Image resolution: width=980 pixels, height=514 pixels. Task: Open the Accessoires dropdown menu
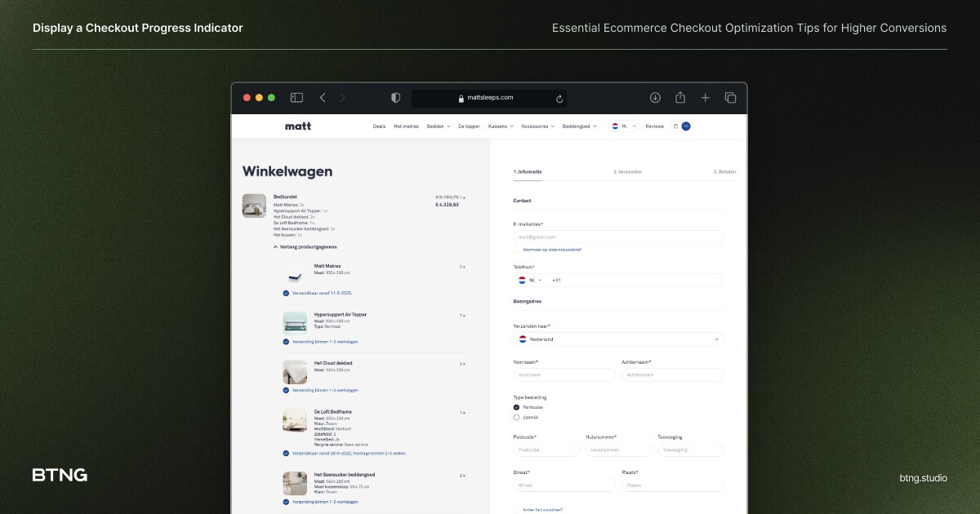click(x=538, y=126)
